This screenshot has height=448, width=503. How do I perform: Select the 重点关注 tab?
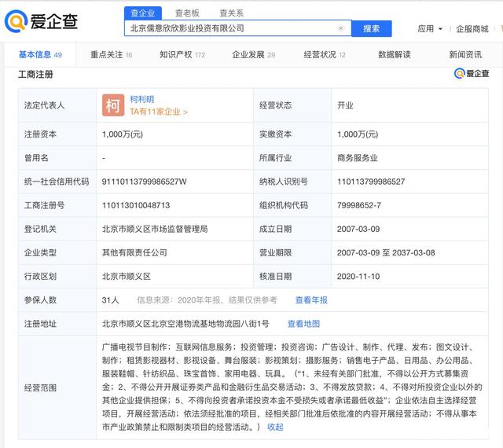(x=112, y=54)
